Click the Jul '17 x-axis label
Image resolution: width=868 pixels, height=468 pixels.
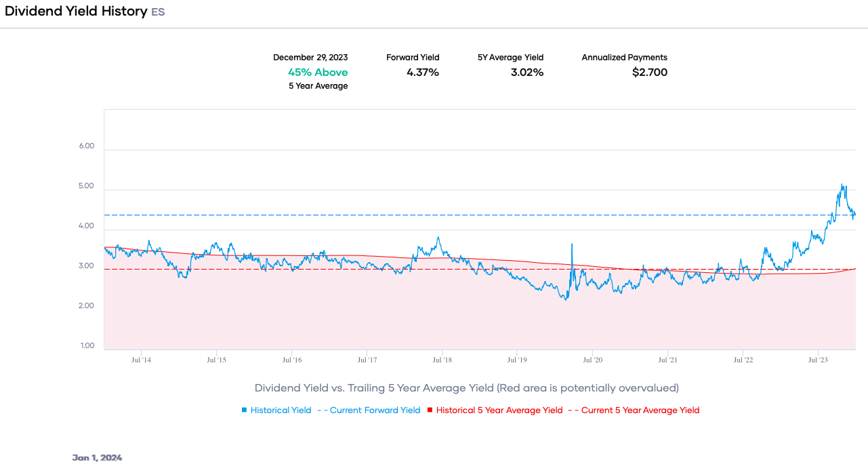[367, 360]
